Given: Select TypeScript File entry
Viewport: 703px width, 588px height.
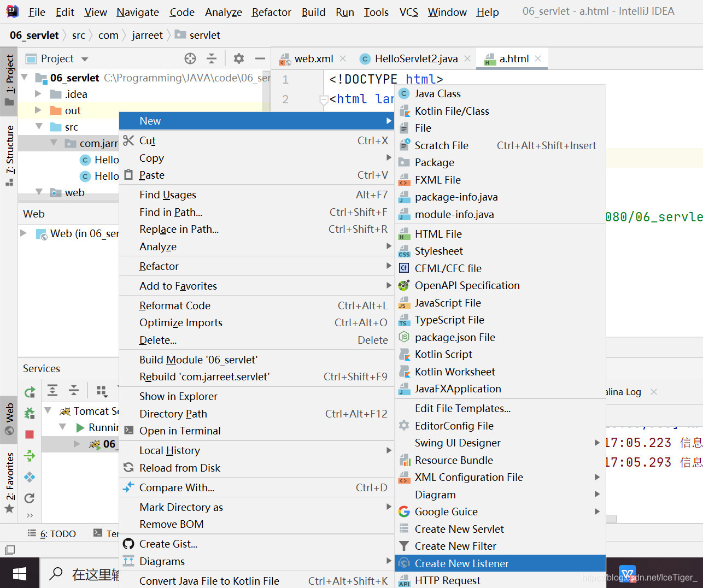Looking at the screenshot, I should coord(500,320).
